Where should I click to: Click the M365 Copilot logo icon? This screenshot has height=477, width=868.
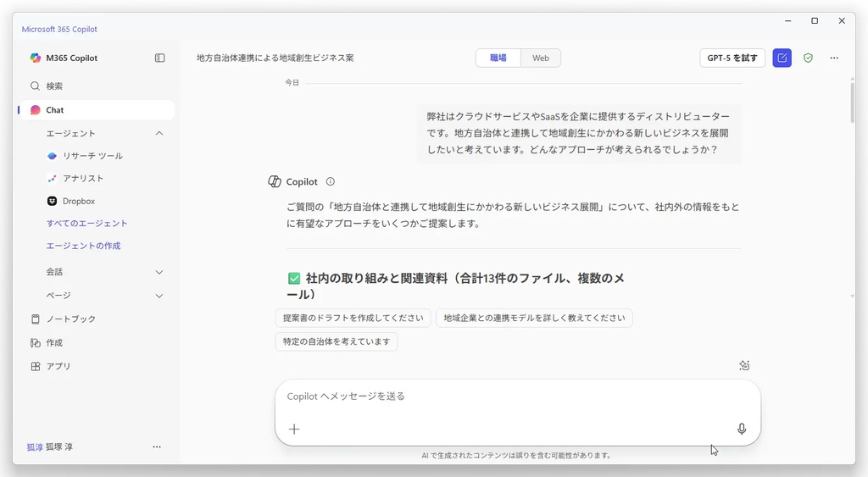pyautogui.click(x=36, y=58)
